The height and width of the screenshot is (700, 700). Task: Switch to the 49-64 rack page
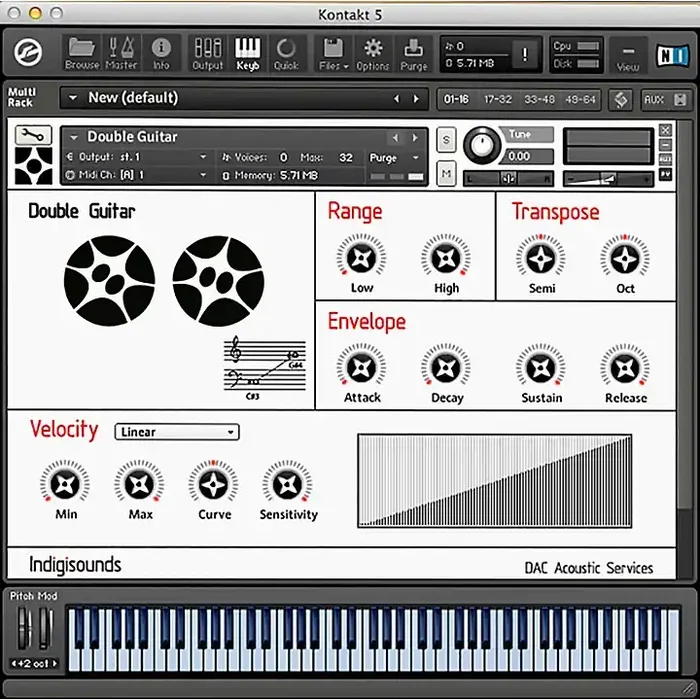pyautogui.click(x=580, y=99)
